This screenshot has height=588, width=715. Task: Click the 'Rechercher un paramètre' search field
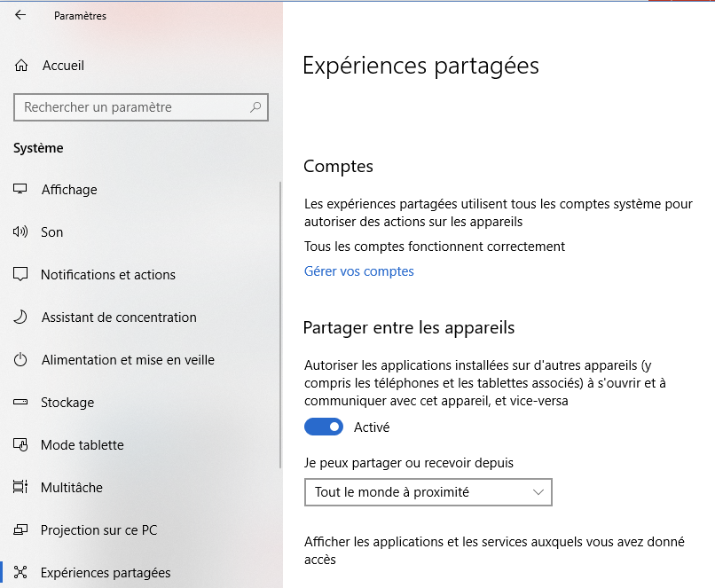click(x=133, y=107)
